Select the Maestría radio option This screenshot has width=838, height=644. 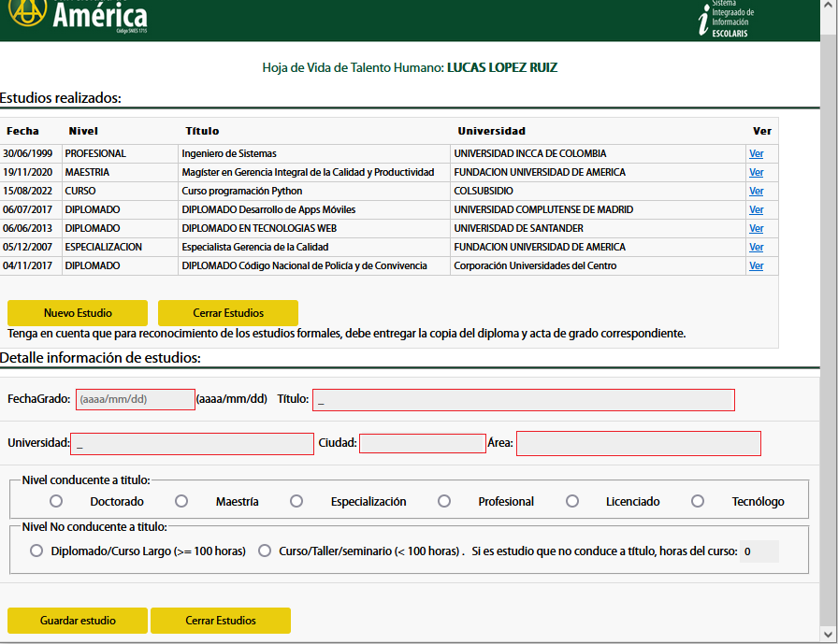[181, 501]
